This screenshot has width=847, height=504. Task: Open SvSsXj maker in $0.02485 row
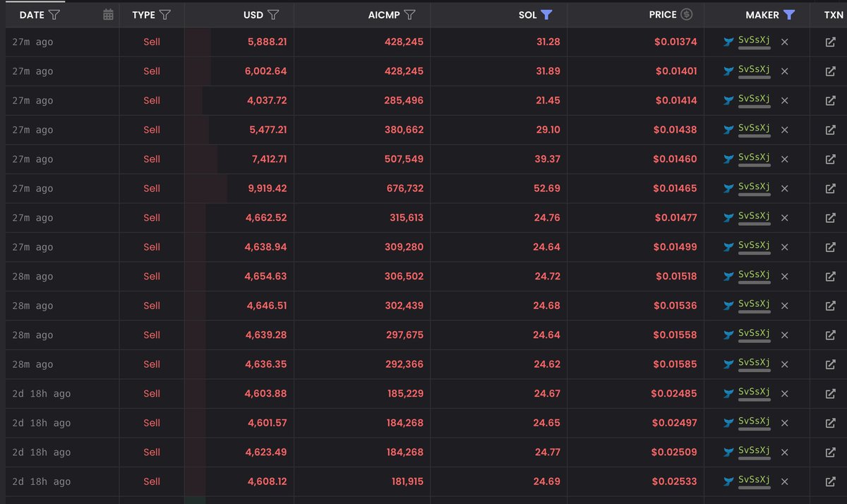click(754, 392)
